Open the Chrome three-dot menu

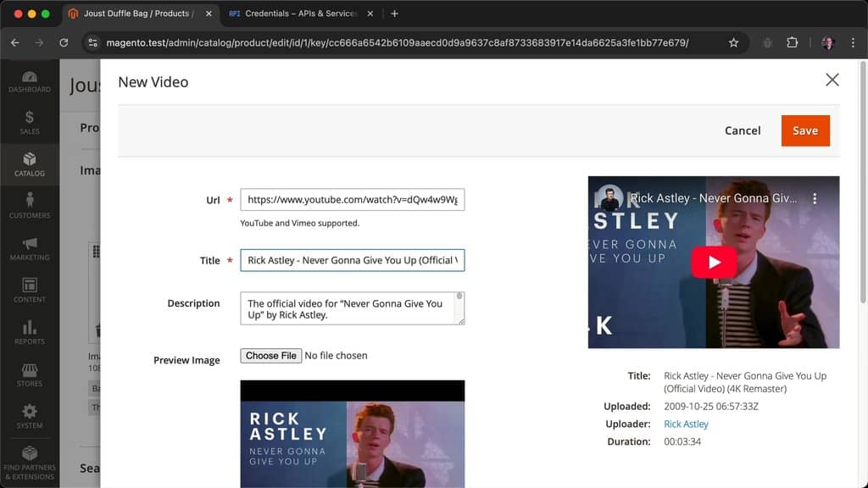pyautogui.click(x=853, y=42)
